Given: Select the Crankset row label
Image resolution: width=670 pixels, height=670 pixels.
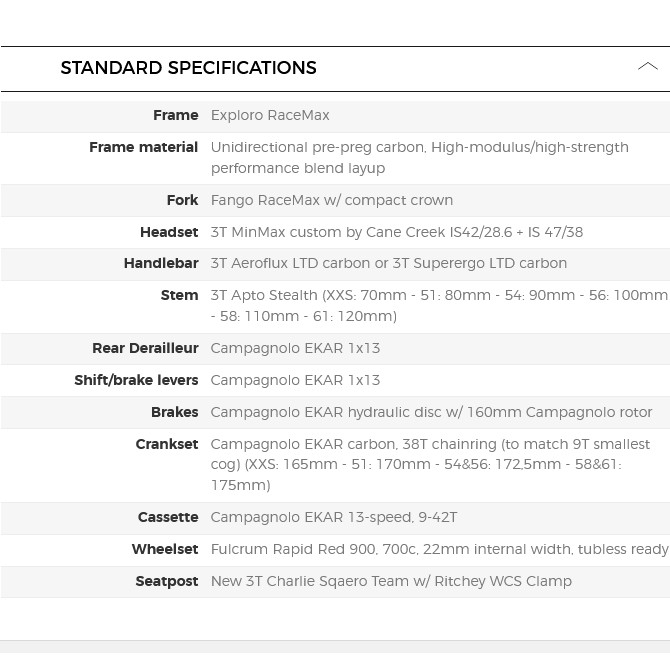Looking at the screenshot, I should pyautogui.click(x=167, y=444).
